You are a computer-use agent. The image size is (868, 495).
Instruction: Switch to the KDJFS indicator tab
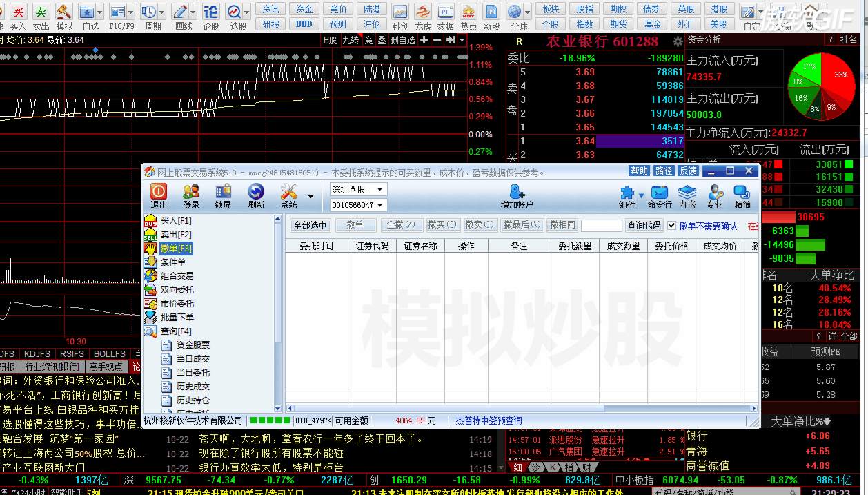pos(37,354)
